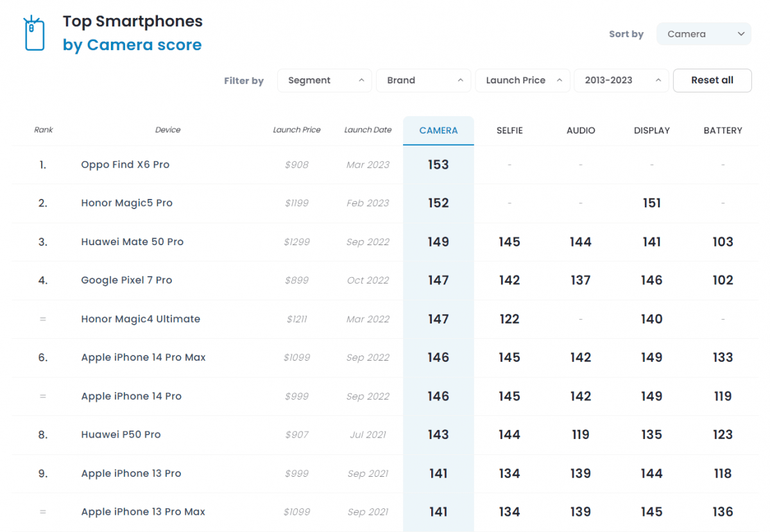Click the Launch Date column header
This screenshot has width=770, height=532.
(x=368, y=130)
